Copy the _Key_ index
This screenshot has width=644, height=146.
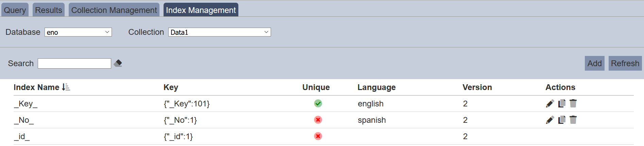point(562,103)
